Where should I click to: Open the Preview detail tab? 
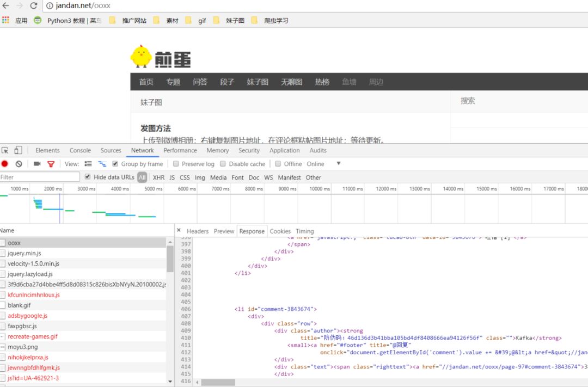[224, 231]
